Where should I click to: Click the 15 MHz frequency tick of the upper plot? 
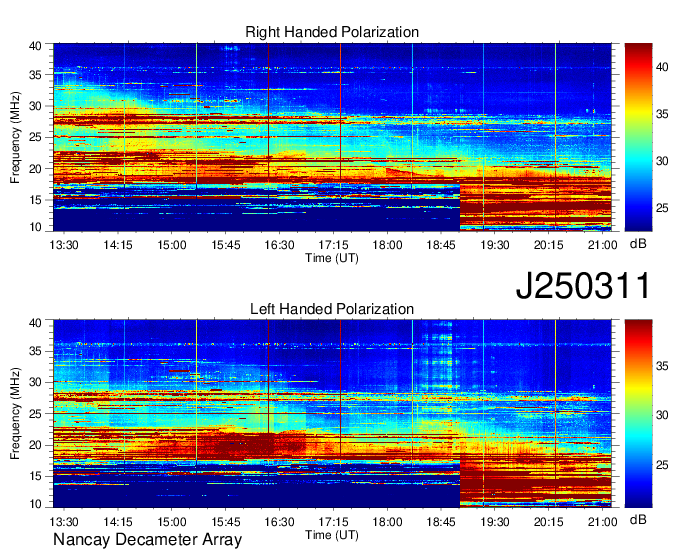36,200
